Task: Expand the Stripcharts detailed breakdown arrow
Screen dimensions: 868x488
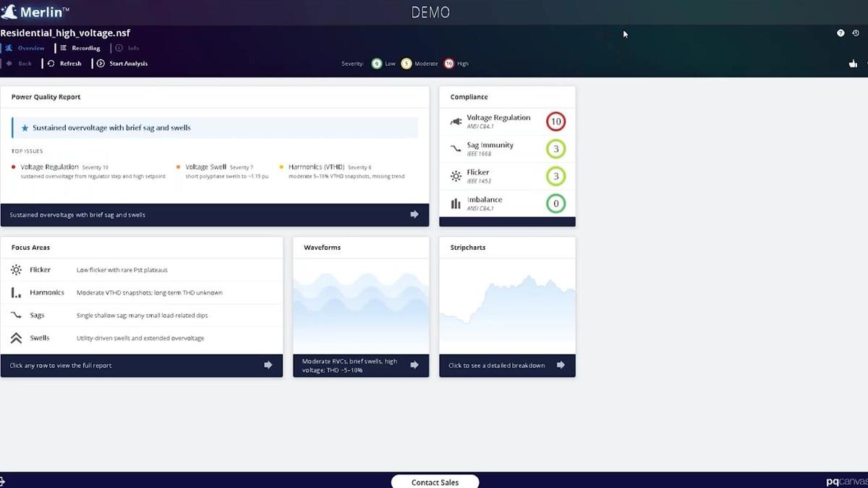Action: pos(561,365)
